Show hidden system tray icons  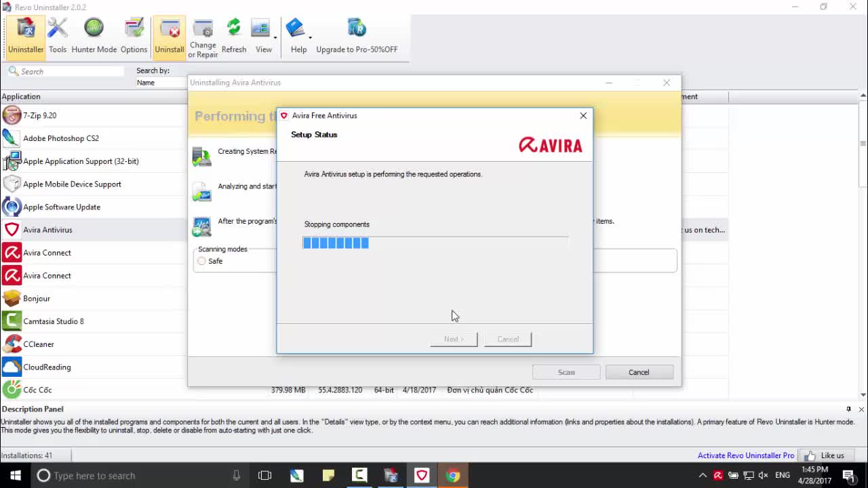pyautogui.click(x=703, y=475)
